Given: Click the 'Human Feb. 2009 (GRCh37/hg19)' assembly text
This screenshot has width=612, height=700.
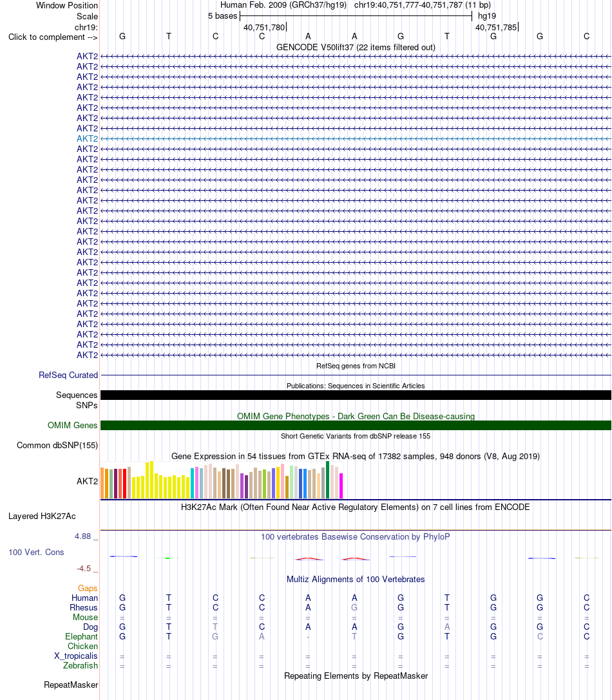Looking at the screenshot, I should tap(283, 5).
